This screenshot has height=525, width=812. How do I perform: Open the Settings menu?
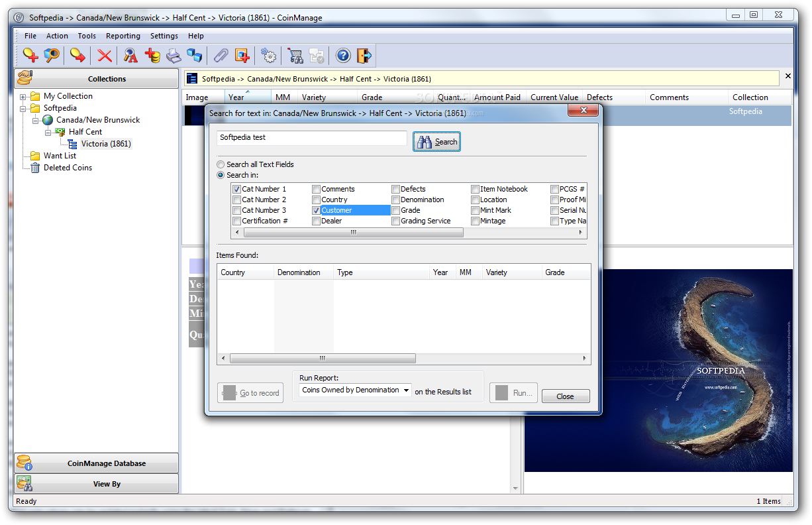coord(164,36)
